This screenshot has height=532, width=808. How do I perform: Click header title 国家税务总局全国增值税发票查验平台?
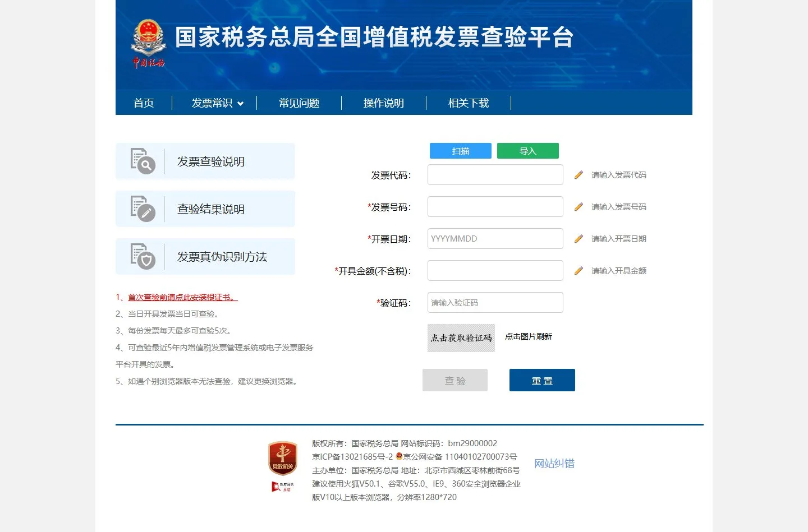[374, 38]
